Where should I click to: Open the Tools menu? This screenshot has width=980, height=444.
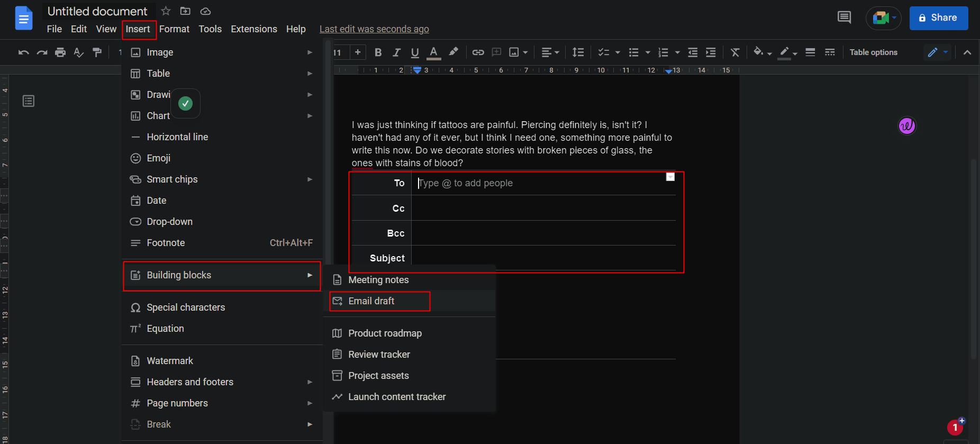210,29
